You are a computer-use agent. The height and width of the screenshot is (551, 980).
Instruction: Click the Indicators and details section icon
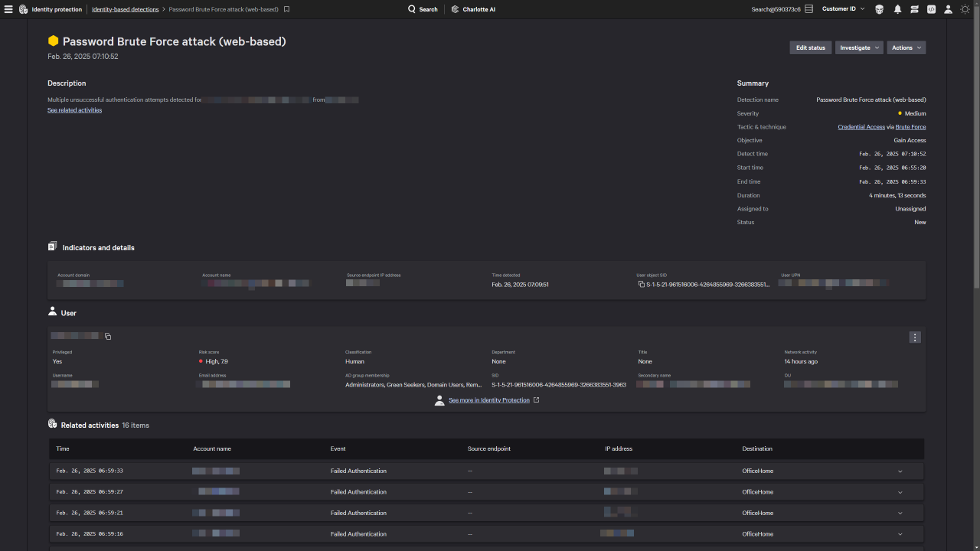point(52,246)
